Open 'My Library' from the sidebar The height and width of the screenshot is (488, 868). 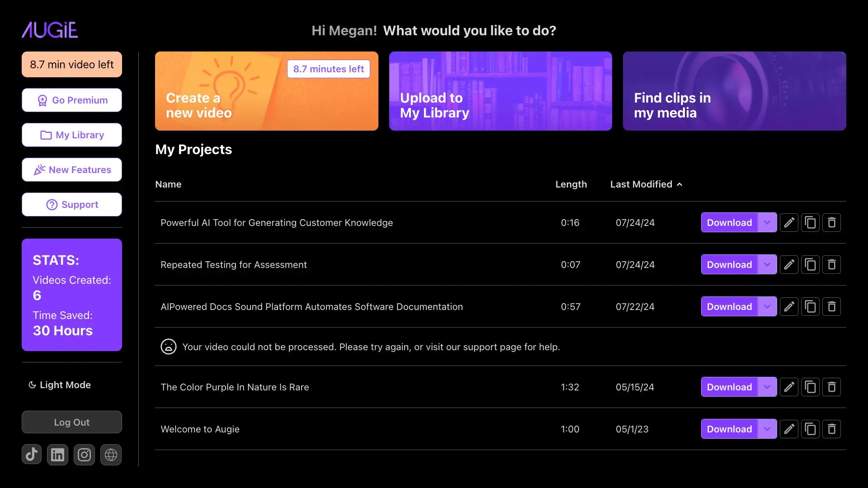71,135
